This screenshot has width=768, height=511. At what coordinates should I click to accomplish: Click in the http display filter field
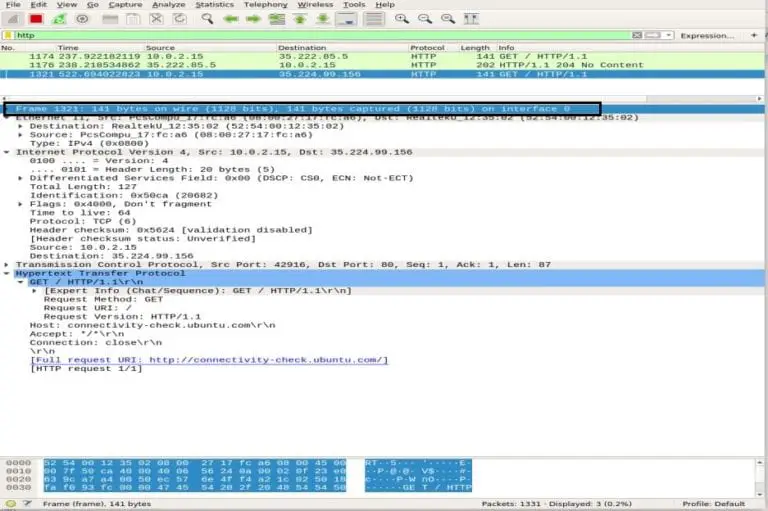(x=321, y=35)
